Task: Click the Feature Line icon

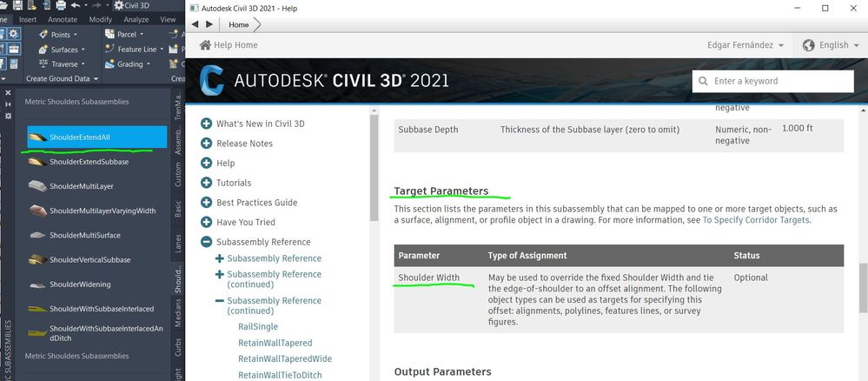Action: (109, 50)
